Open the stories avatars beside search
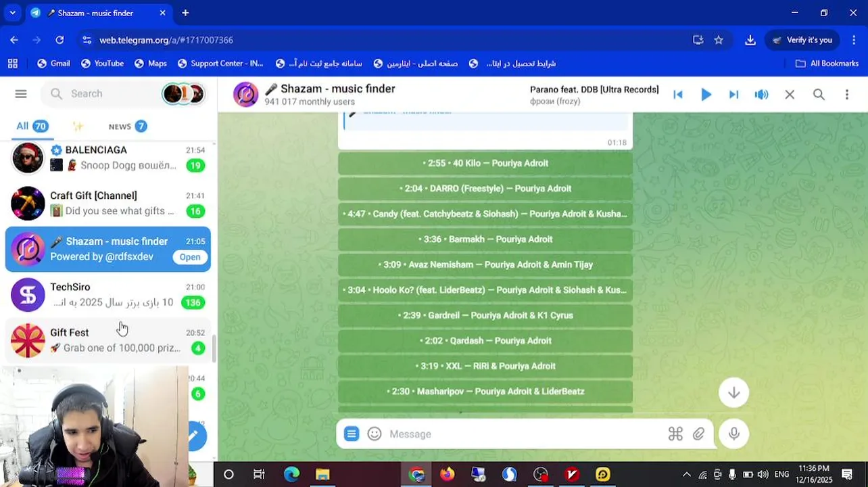 click(183, 94)
